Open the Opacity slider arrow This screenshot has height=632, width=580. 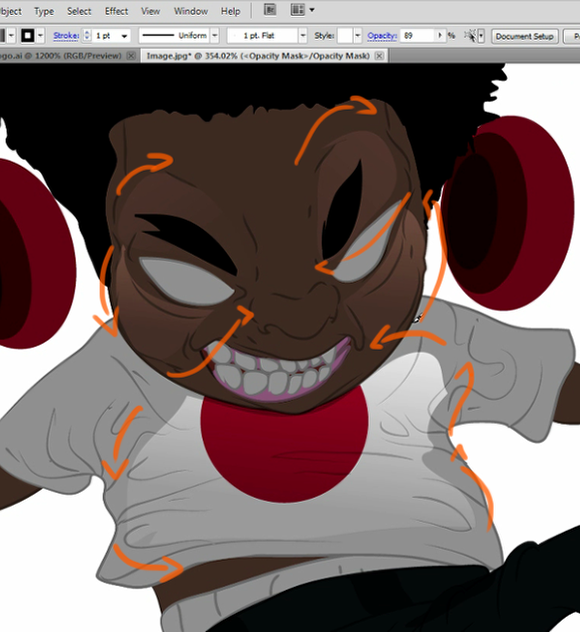pyautogui.click(x=440, y=35)
